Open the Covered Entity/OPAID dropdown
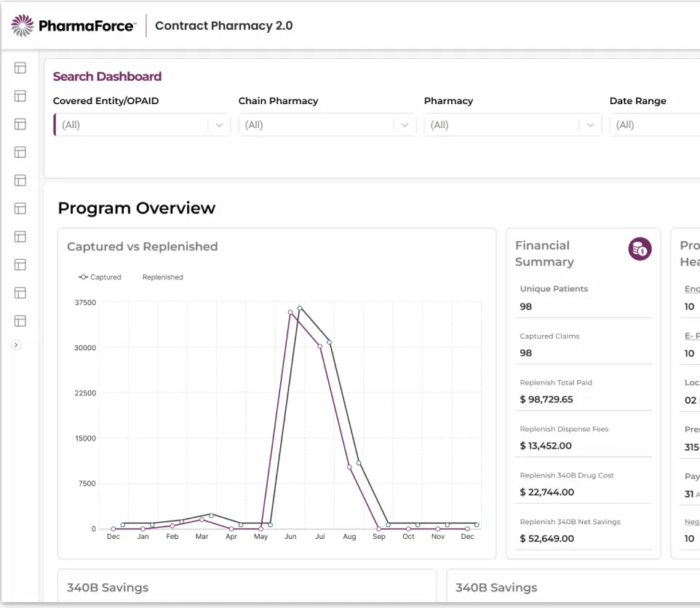Screen dimensions: 700x608 click(x=141, y=125)
